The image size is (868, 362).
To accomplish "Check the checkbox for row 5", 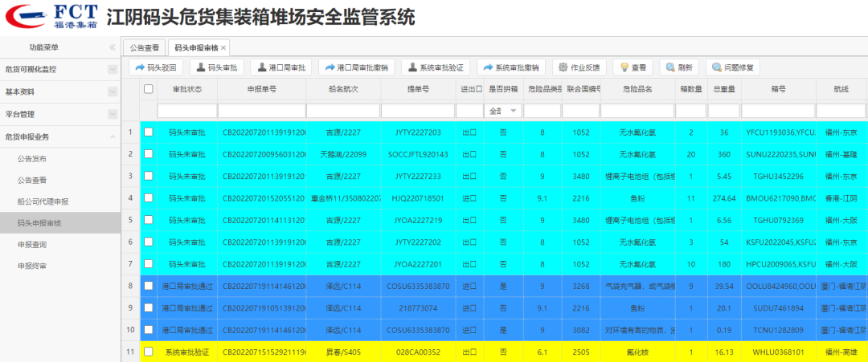I will pos(149,220).
